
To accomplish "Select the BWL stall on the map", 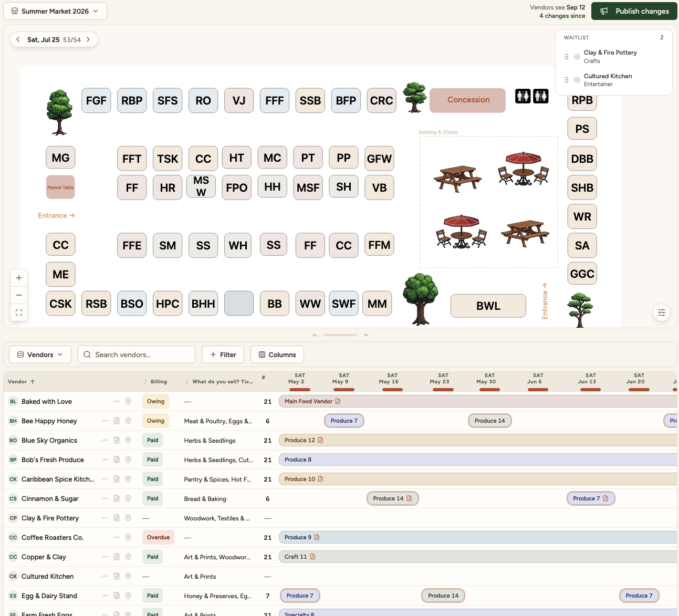I will tap(488, 306).
